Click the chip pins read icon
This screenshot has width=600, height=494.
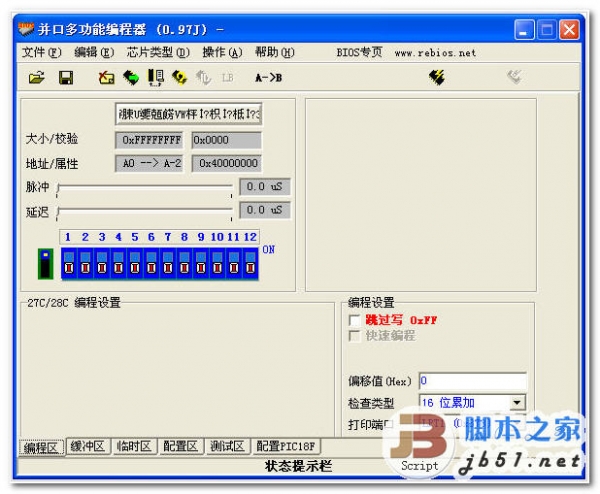tap(156, 78)
